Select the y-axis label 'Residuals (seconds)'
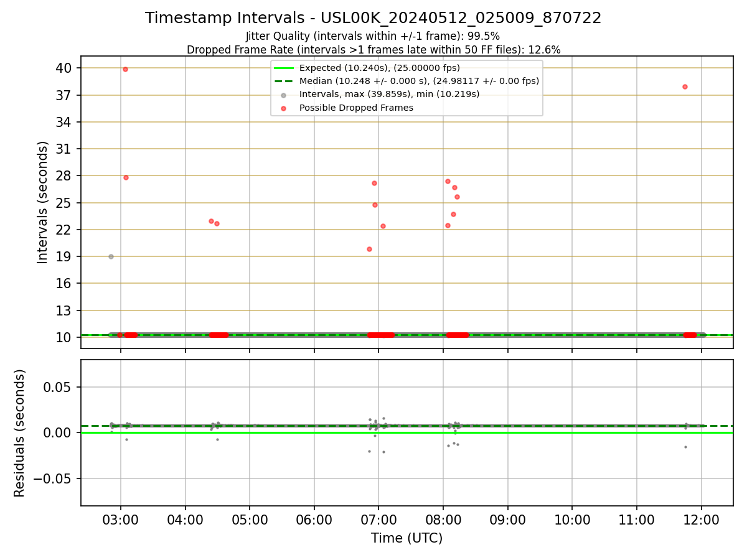The image size is (747, 560). pyautogui.click(x=20, y=433)
